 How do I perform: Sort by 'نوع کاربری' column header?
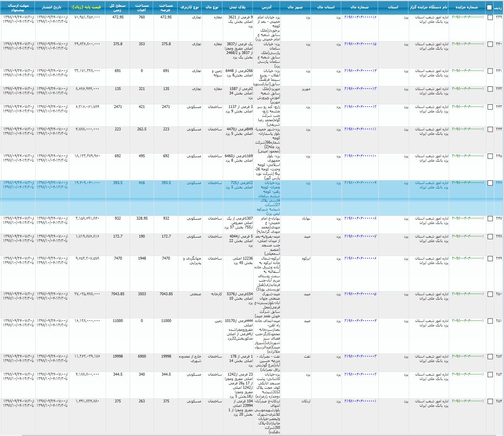pyautogui.click(x=190, y=7)
